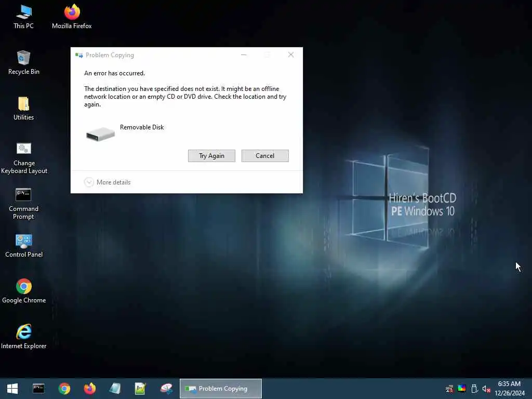Click the muted volume tray icon
This screenshot has width=532, height=399.
(486, 389)
